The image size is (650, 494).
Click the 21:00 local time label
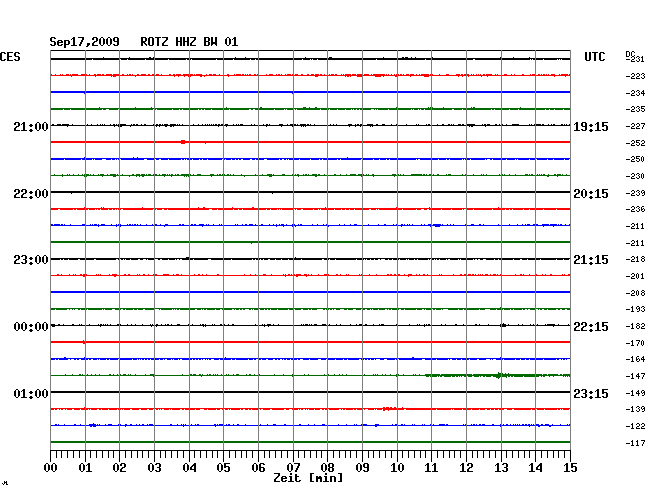[x=31, y=126]
